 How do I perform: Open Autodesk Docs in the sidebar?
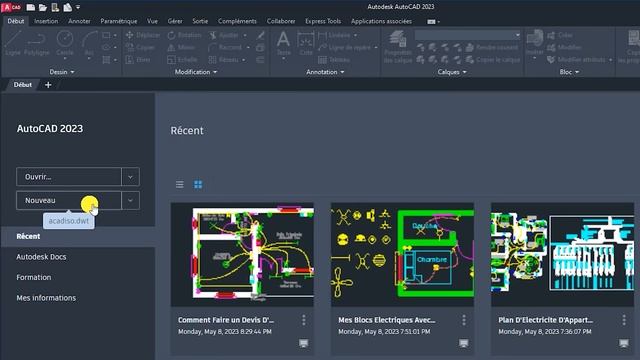[41, 257]
